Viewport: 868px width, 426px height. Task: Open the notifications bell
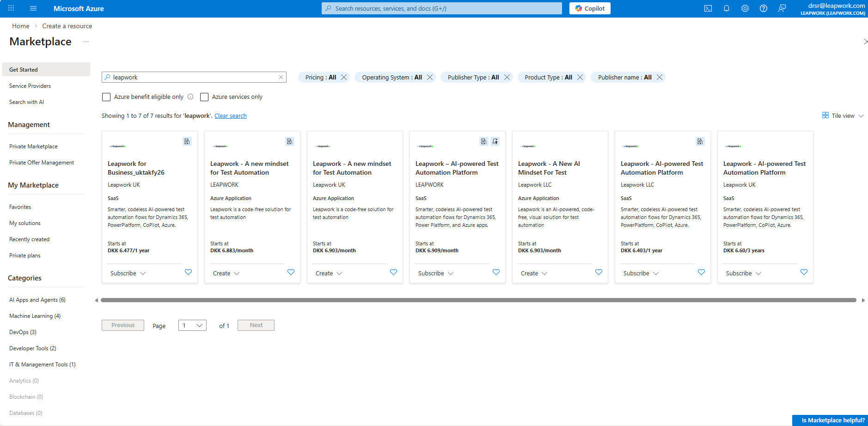[x=726, y=8]
